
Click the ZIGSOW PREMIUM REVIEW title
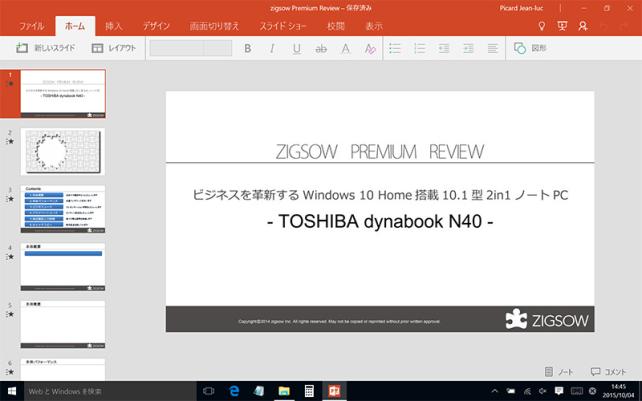(x=380, y=152)
